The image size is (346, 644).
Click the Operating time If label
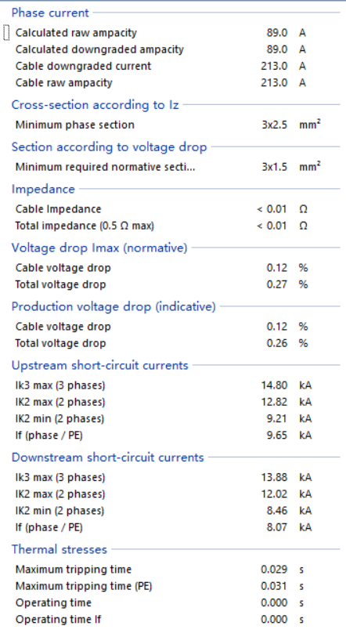58,620
